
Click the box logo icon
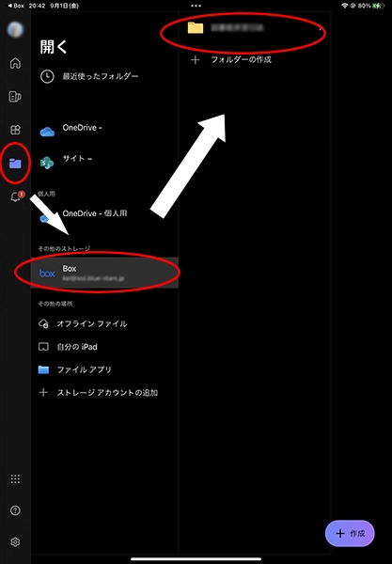[47, 274]
